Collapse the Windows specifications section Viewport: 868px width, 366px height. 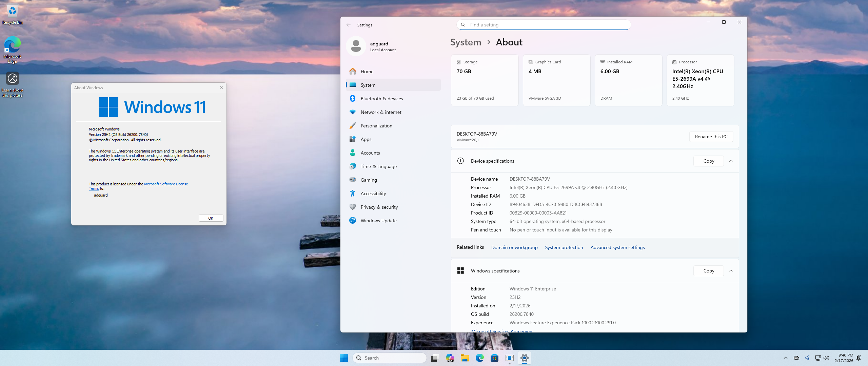click(x=731, y=271)
